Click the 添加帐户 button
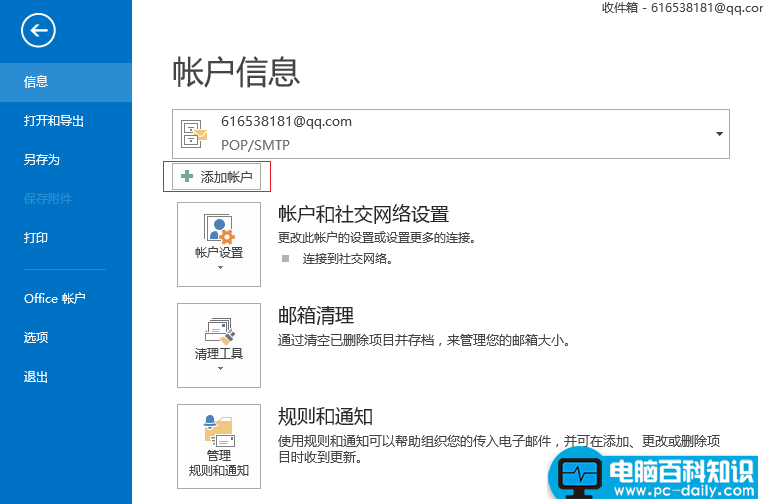The height and width of the screenshot is (504, 763). [217, 177]
